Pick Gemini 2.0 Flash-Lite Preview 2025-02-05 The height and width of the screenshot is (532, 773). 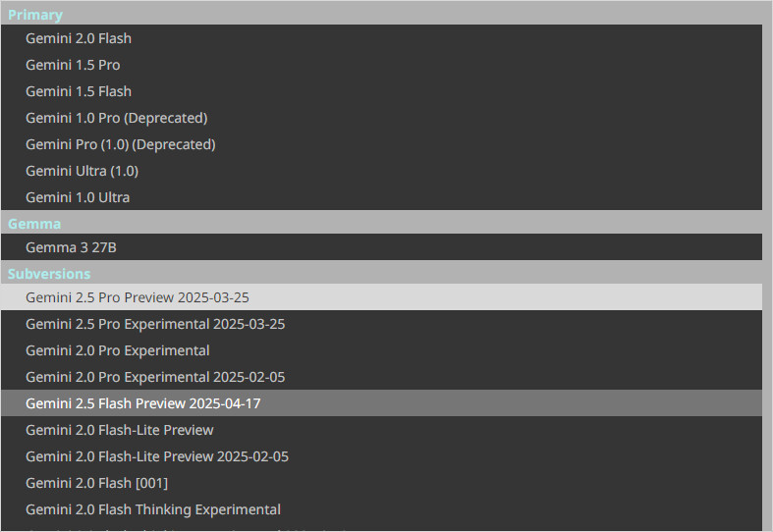(x=156, y=456)
